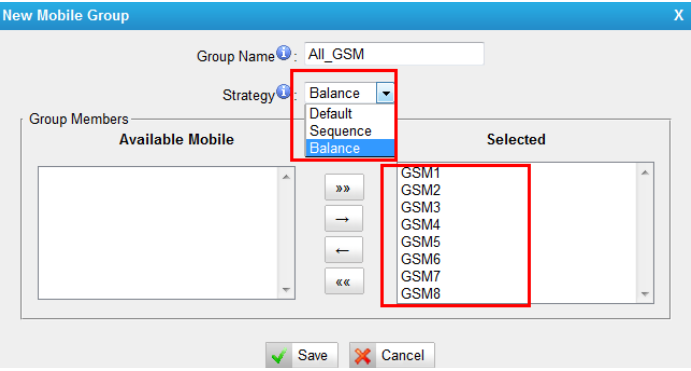This screenshot has height=371, width=691.
Task: Click the single left arrow button
Action: [x=344, y=250]
